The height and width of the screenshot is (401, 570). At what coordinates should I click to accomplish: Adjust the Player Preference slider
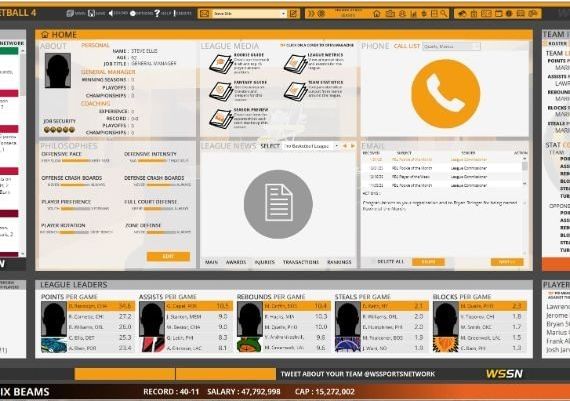pos(75,209)
